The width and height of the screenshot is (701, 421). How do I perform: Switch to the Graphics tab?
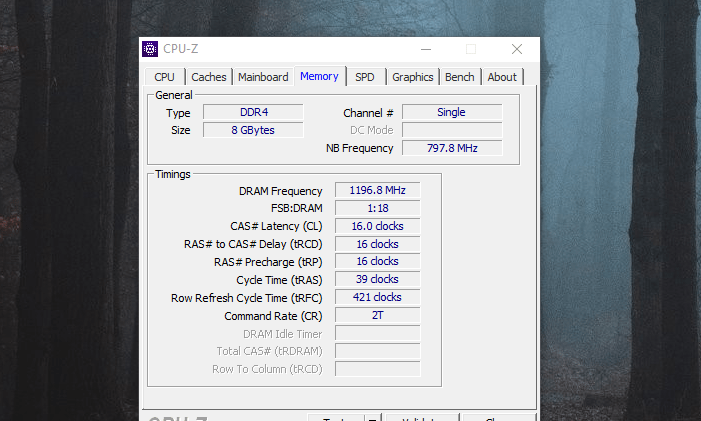(413, 77)
